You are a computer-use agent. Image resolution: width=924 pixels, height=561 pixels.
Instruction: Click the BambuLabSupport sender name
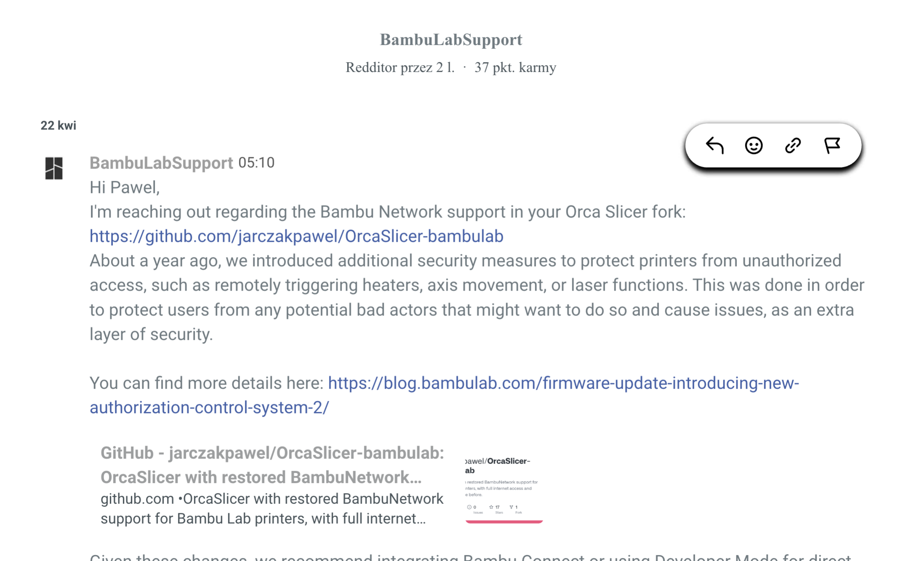pyautogui.click(x=161, y=163)
